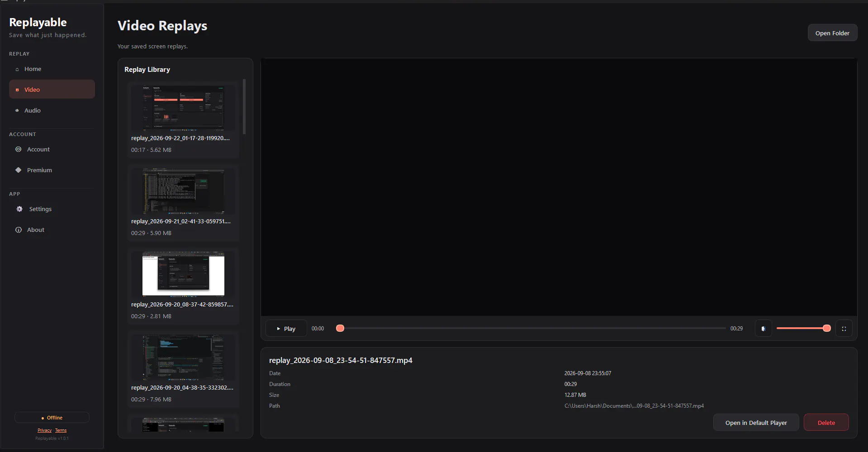Open the About page
Screen dimensions: 868x452
[x=52, y=230]
